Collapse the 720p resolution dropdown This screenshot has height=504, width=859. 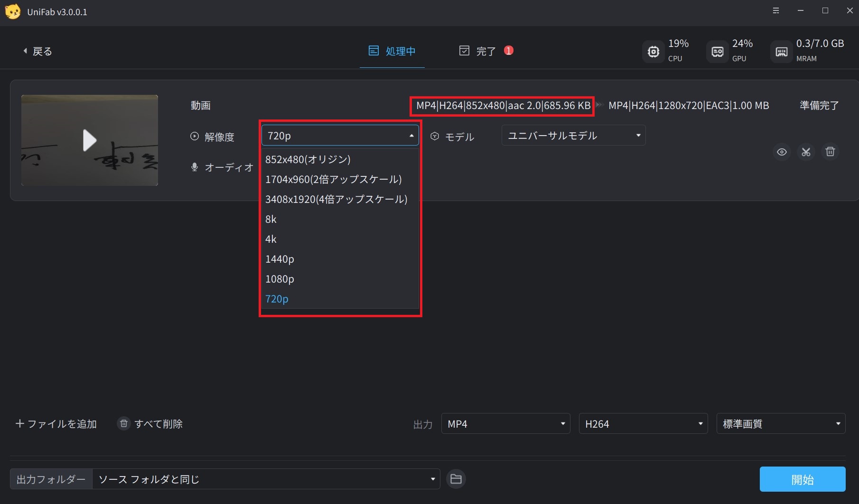click(x=340, y=136)
